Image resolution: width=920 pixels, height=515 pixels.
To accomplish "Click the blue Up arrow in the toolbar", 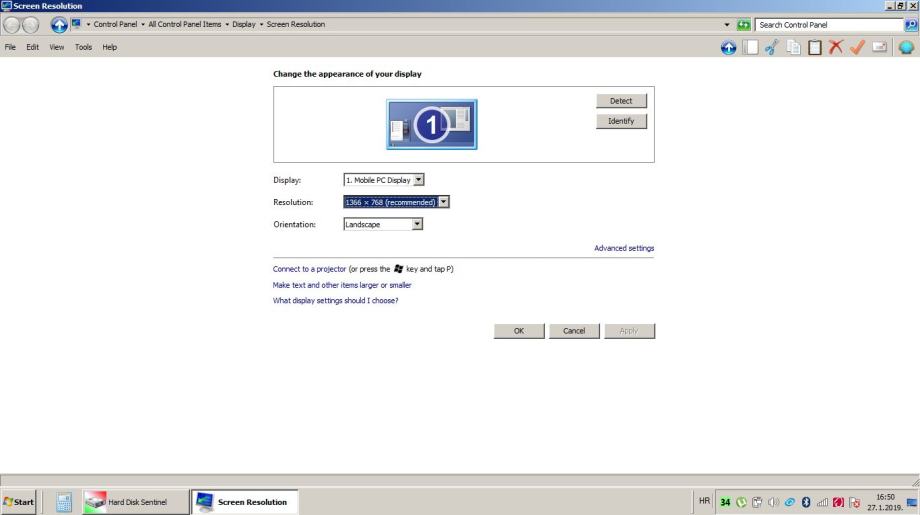I will click(728, 48).
